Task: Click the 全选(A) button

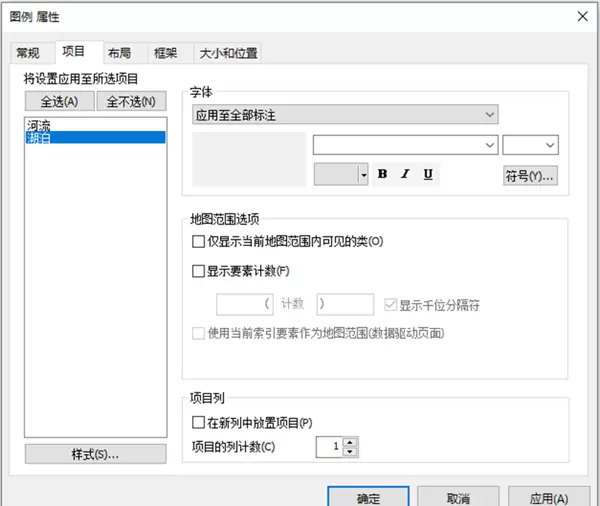Action: tap(59, 101)
